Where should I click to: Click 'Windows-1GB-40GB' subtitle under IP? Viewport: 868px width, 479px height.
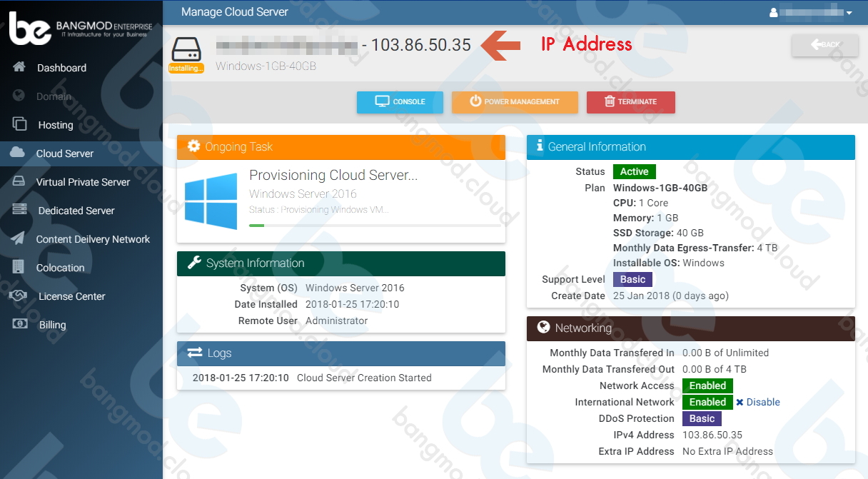coord(266,66)
